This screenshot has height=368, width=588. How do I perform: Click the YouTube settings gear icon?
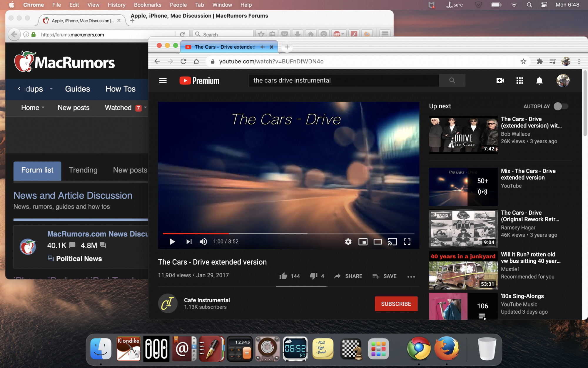tap(348, 242)
